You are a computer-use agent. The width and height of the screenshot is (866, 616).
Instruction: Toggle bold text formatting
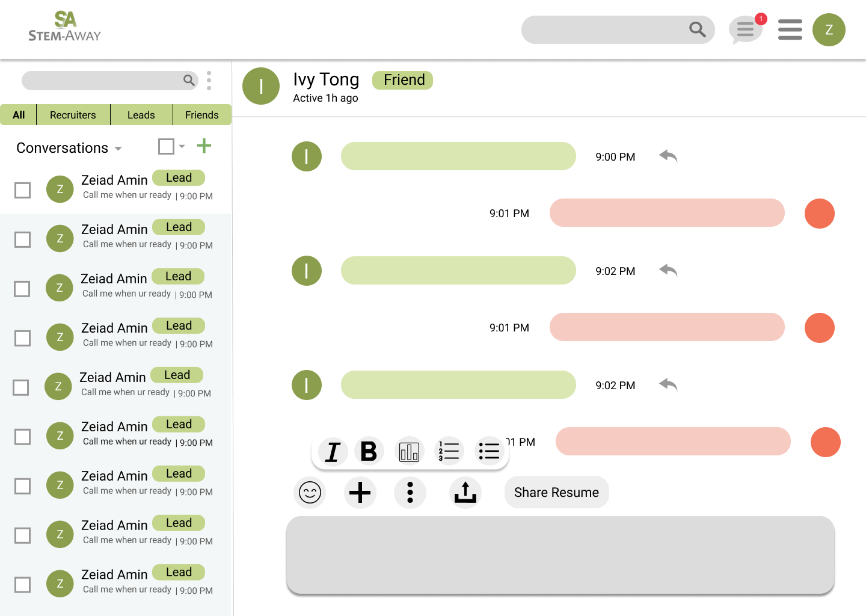(x=369, y=451)
